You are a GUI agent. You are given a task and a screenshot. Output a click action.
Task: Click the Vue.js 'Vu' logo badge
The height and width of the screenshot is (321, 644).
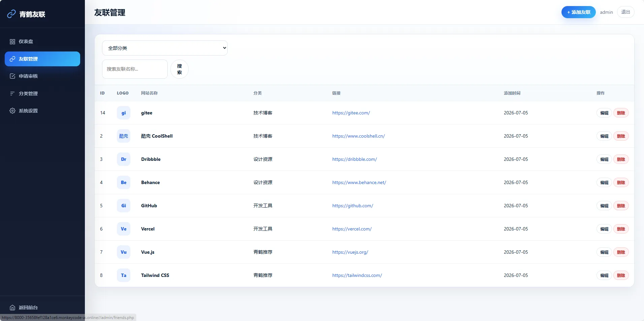point(124,252)
